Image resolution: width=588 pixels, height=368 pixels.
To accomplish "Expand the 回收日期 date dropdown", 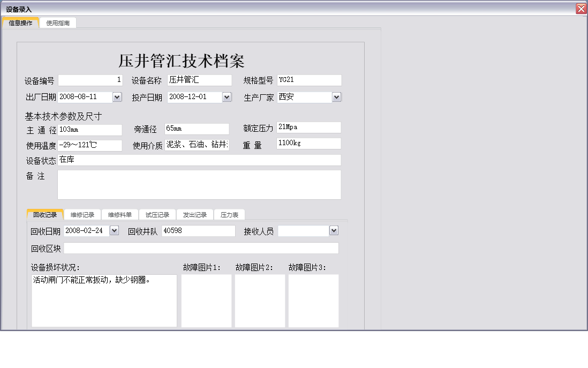I will click(x=113, y=230).
